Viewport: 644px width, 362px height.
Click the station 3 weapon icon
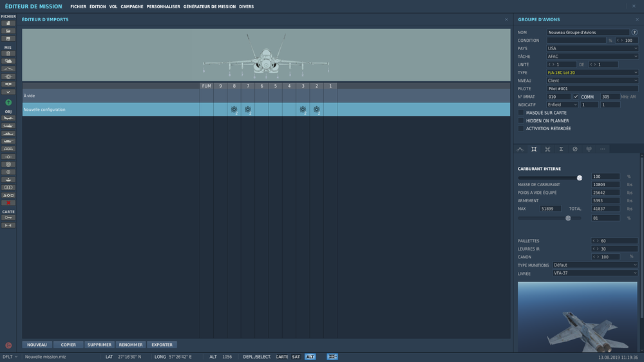point(303,110)
